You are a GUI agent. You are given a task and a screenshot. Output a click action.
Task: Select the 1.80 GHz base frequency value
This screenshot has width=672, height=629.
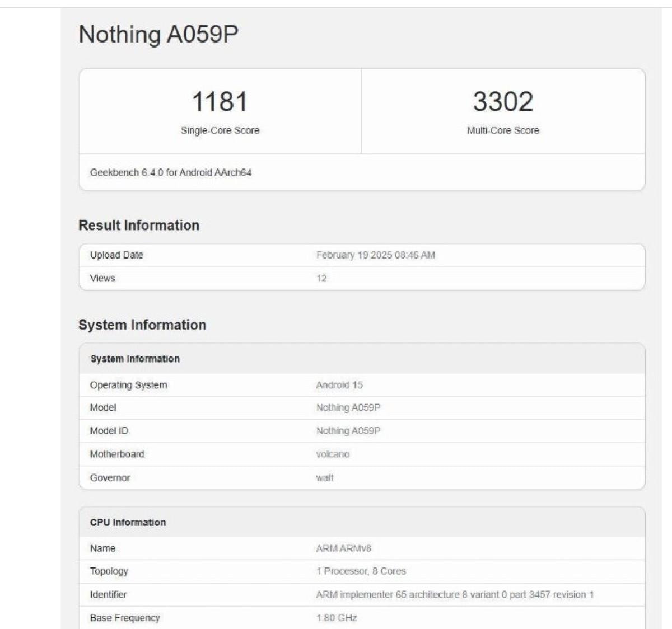(337, 618)
